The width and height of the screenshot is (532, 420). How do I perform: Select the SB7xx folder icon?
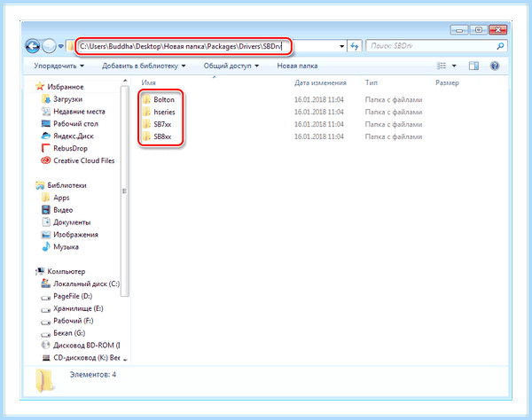[146, 124]
